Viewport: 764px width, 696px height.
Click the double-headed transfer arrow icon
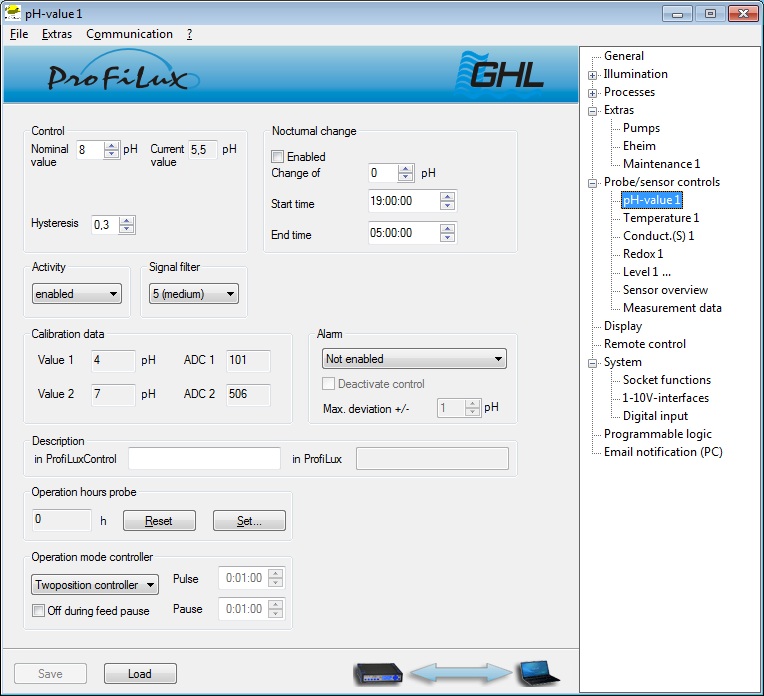[x=459, y=674]
